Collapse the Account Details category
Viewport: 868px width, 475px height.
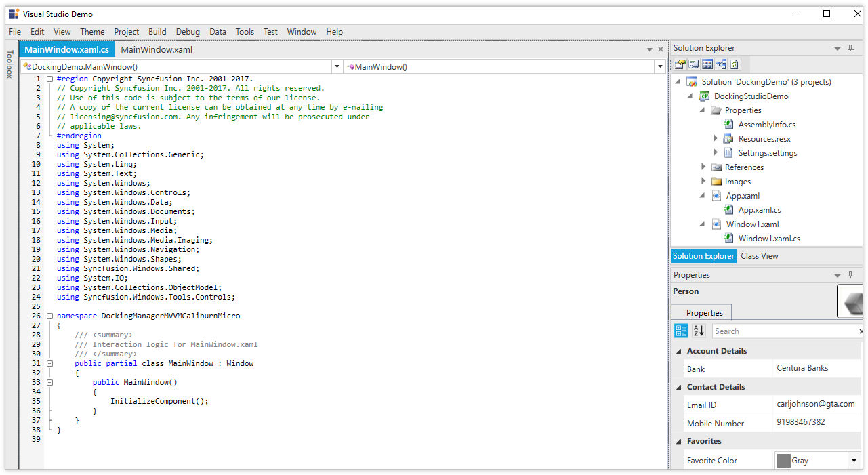click(679, 351)
